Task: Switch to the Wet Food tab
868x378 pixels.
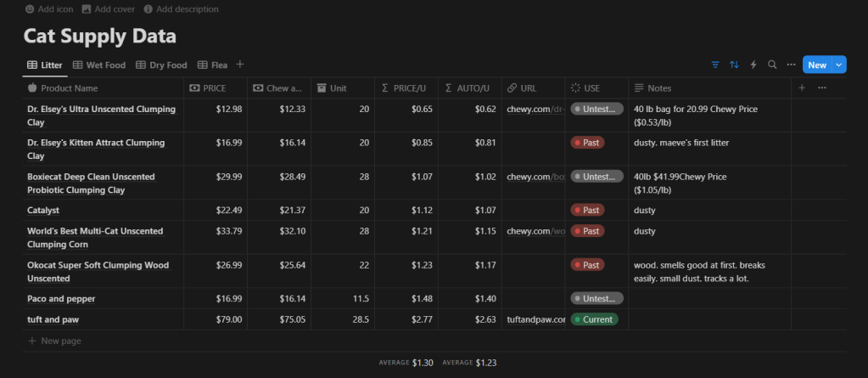Action: click(x=98, y=65)
